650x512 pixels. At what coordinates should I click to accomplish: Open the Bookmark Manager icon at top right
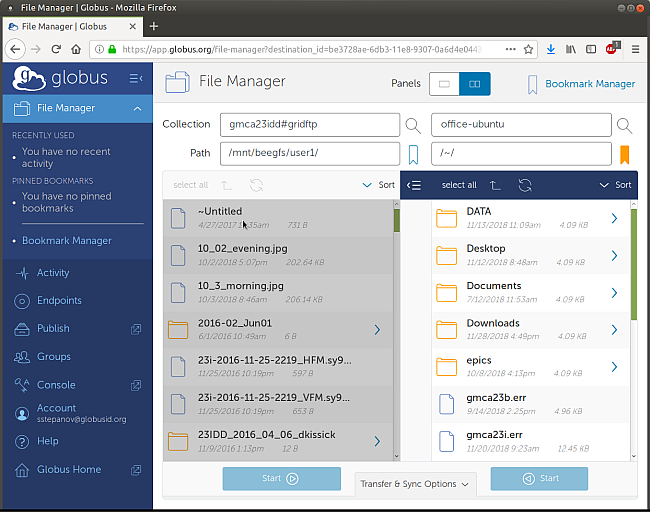pos(532,85)
